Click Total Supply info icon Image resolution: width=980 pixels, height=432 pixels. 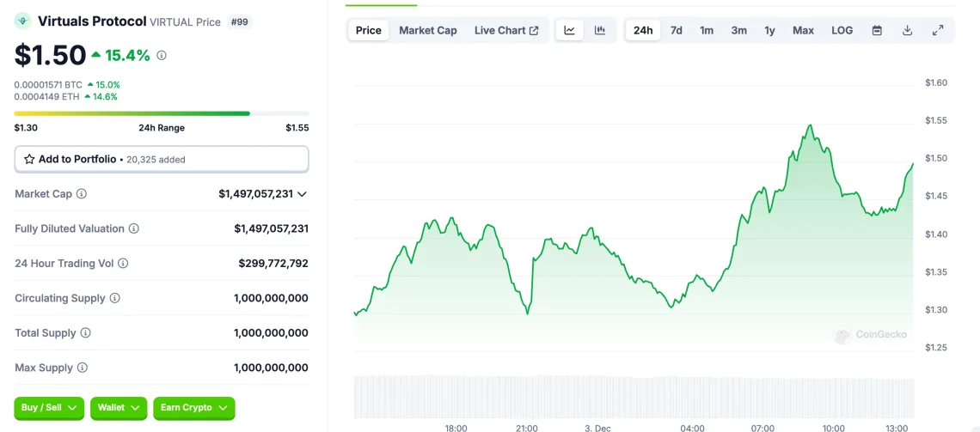(x=86, y=333)
